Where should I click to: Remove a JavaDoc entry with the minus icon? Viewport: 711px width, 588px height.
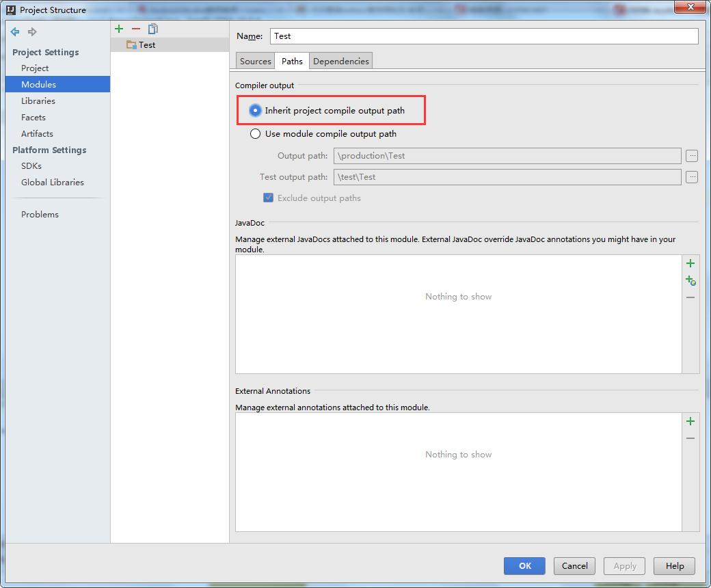[x=690, y=297]
